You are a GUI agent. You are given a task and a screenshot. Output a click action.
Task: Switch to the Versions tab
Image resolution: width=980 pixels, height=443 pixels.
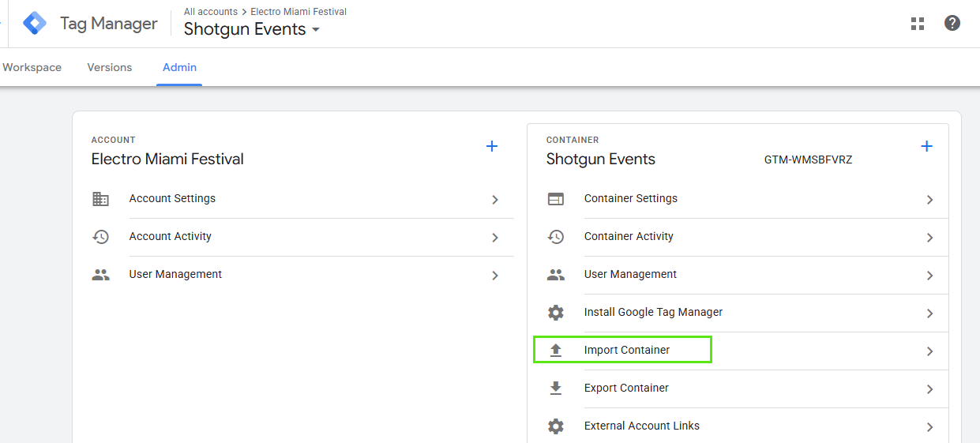(110, 67)
